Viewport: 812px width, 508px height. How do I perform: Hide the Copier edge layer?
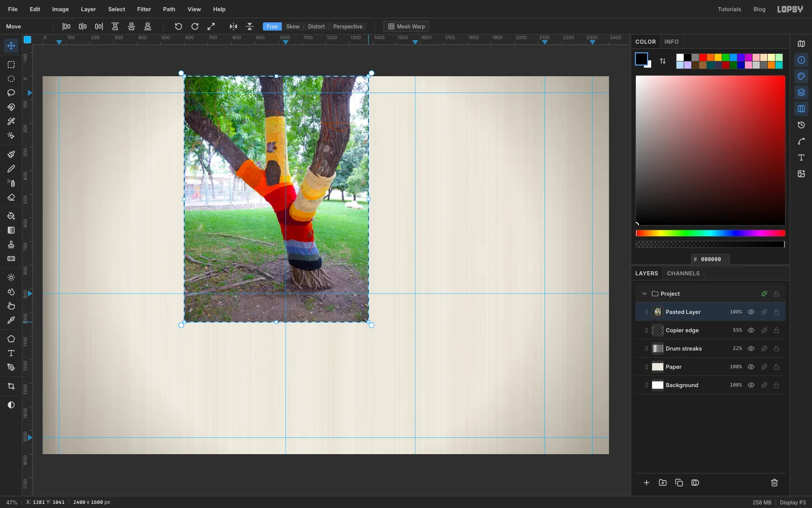[751, 330]
